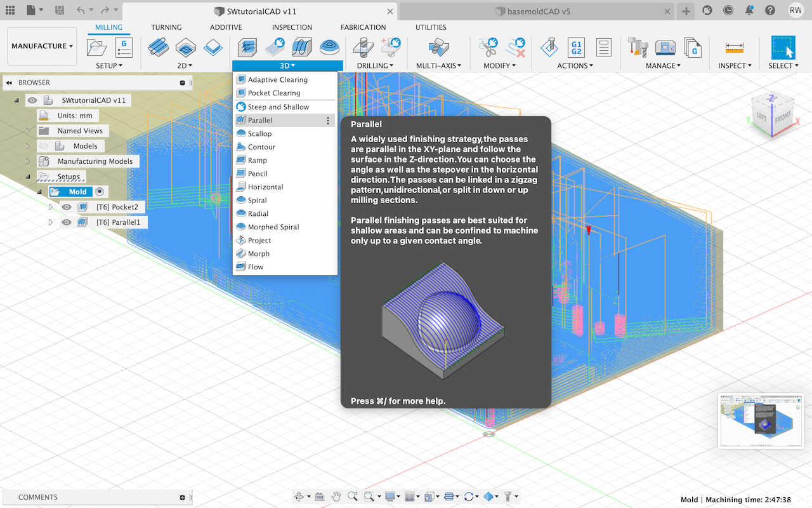812x508 pixels.
Task: Choose Flow from 3D menu
Action: (284, 267)
